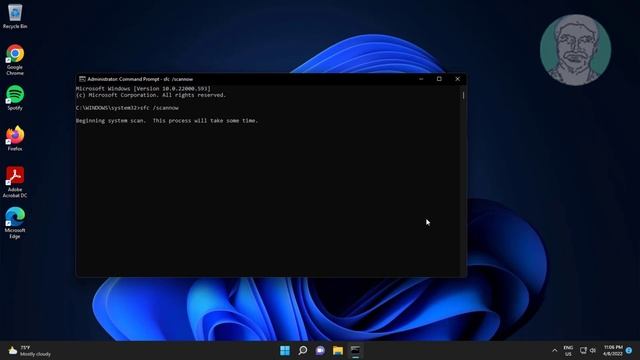Open the weather widget showing Mostly cloudy
The image size is (640, 360).
pyautogui.click(x=30, y=351)
